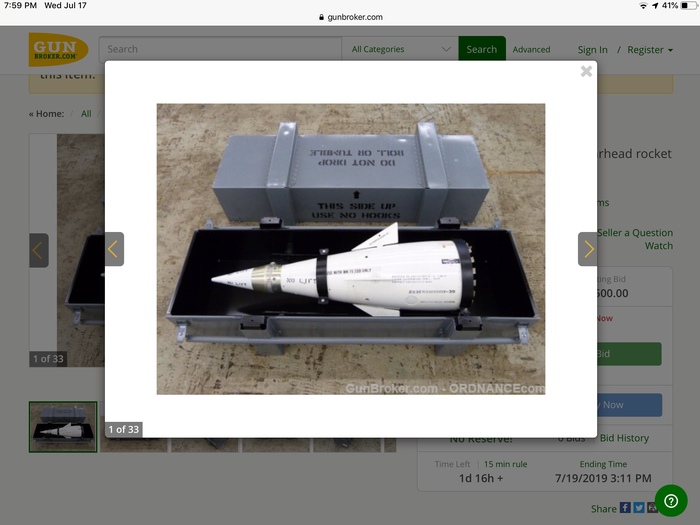This screenshot has height=525, width=700.
Task: Go to previous image in lightbox
Action: (x=114, y=249)
